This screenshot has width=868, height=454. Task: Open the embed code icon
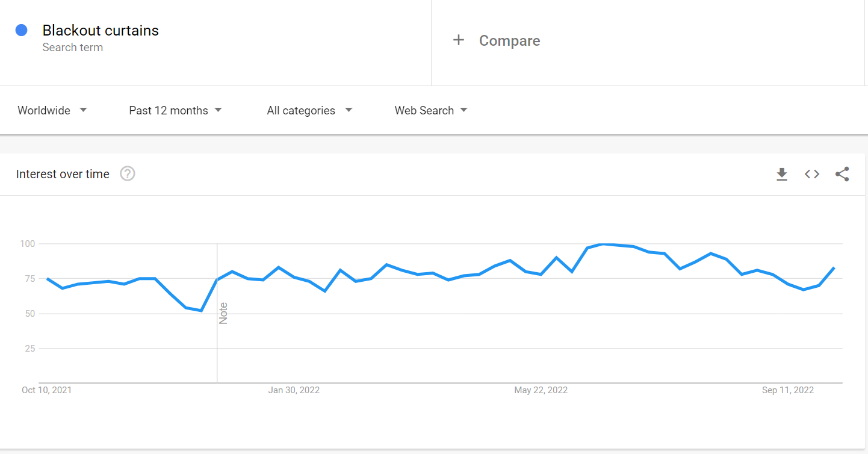pyautogui.click(x=812, y=174)
